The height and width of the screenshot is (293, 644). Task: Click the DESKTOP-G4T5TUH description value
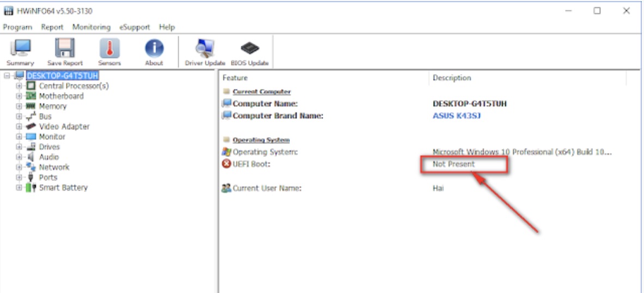[470, 103]
